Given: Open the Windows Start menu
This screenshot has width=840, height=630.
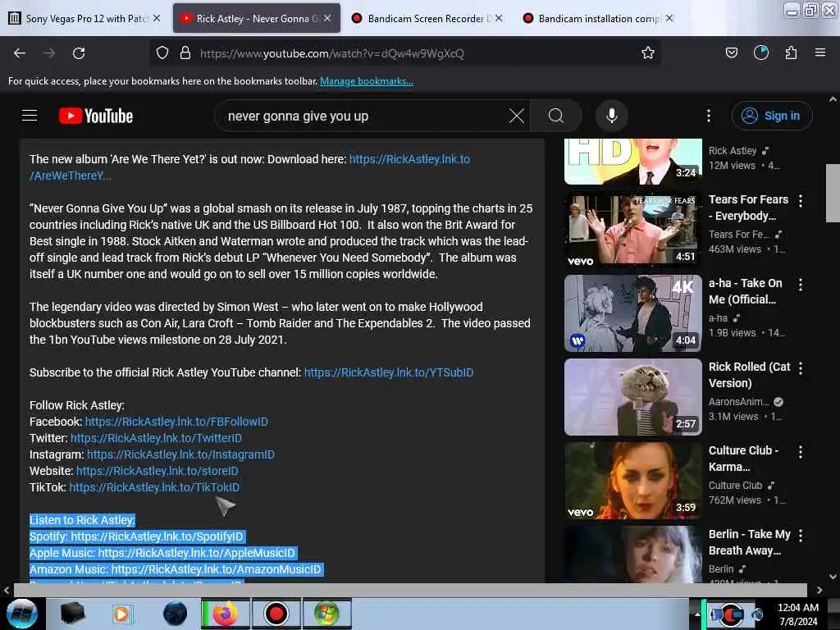Looking at the screenshot, I should tap(21, 614).
